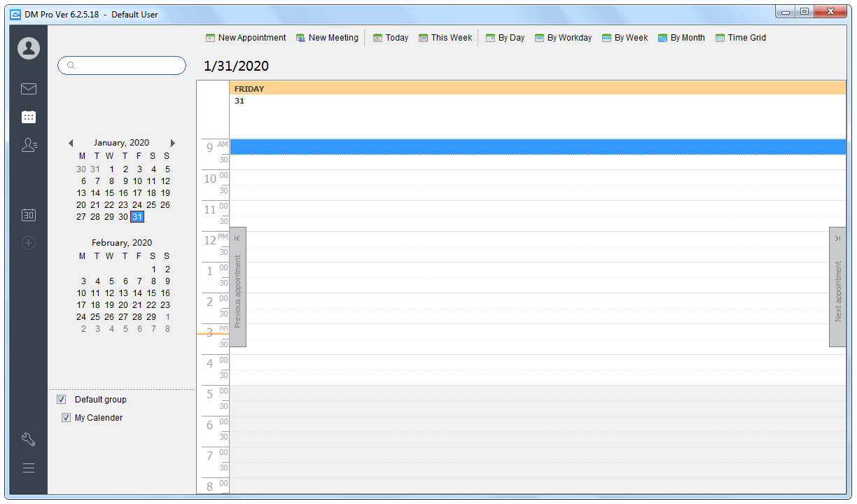Switch to Time Grid view
This screenshot has height=504, width=857.
point(741,38)
